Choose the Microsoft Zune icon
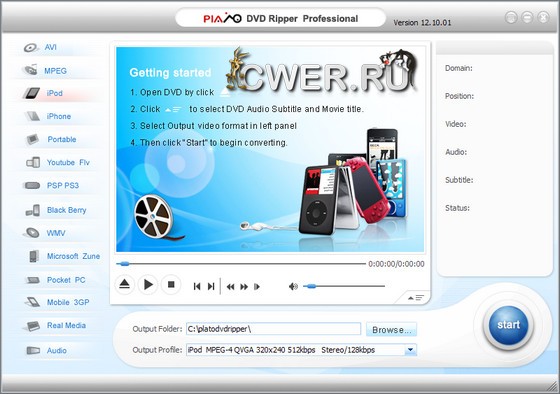Screen dimensions: 560x394 [34, 256]
